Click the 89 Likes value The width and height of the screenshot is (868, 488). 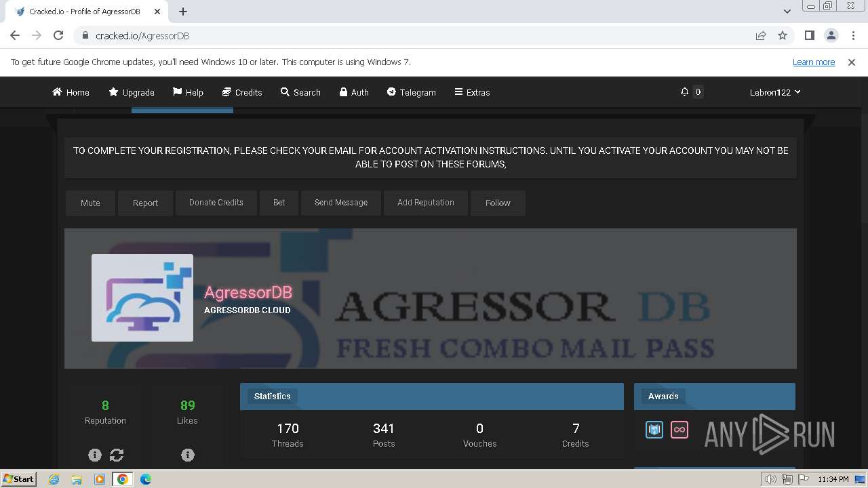tap(188, 405)
